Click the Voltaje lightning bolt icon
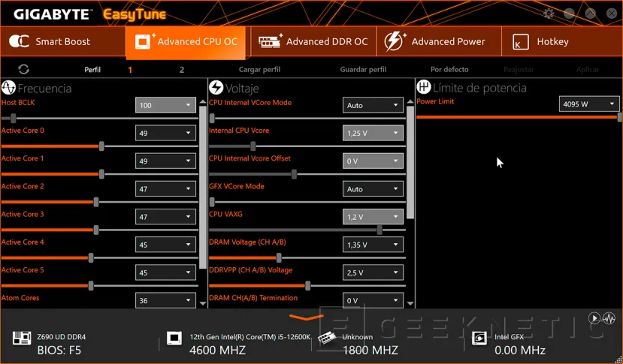The image size is (623, 364). pyautogui.click(x=216, y=88)
